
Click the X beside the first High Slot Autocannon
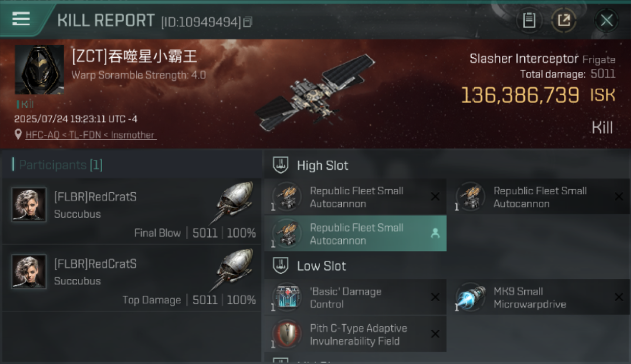[435, 197]
